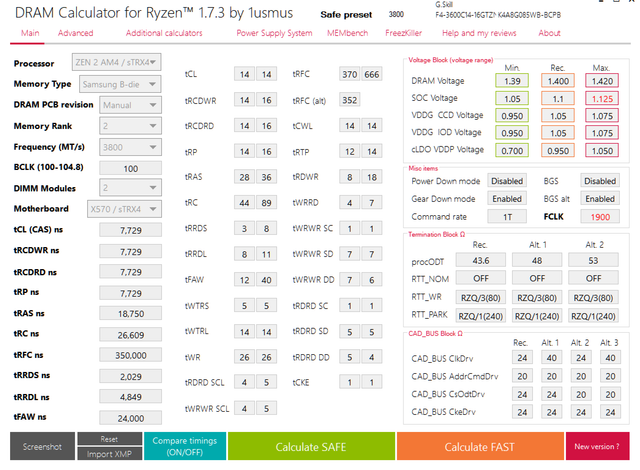Click tRFC value 370
Screen dimensions: 640x470
point(350,74)
